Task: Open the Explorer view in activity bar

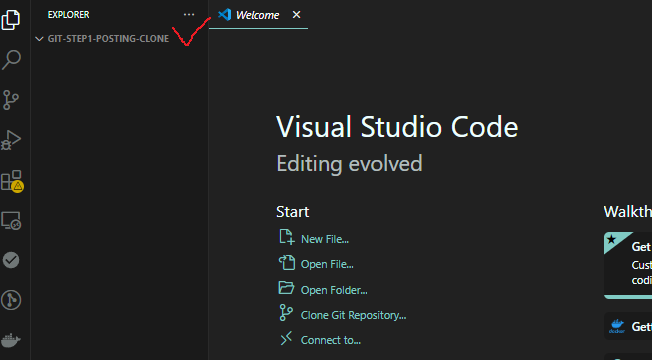Action: click(x=11, y=19)
